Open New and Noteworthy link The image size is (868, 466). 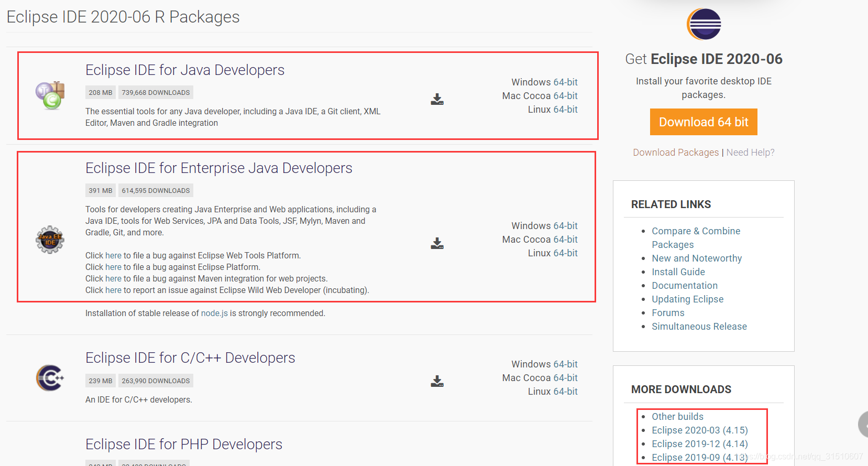(x=697, y=258)
